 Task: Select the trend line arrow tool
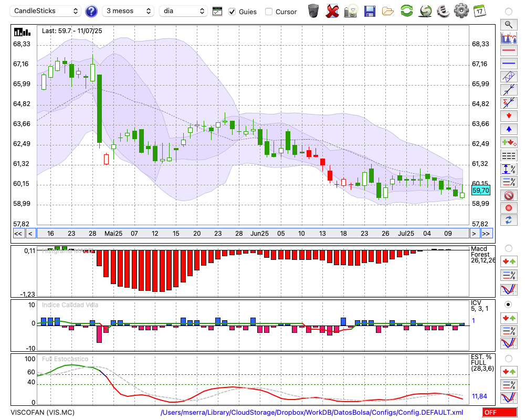pos(509,89)
